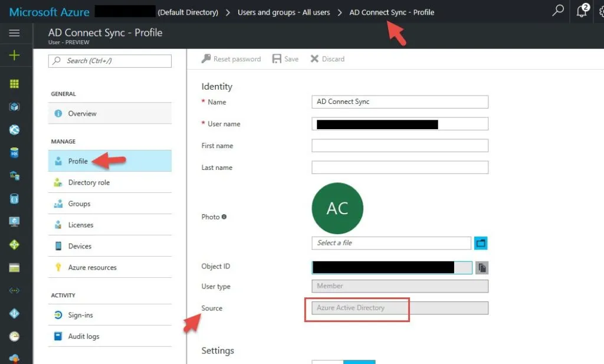View Audit logs
The width and height of the screenshot is (604, 364).
[84, 336]
